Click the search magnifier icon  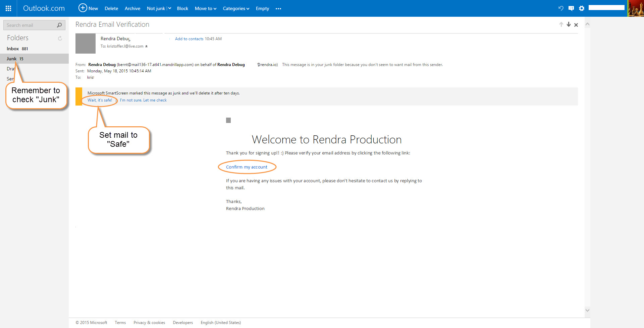pos(60,25)
